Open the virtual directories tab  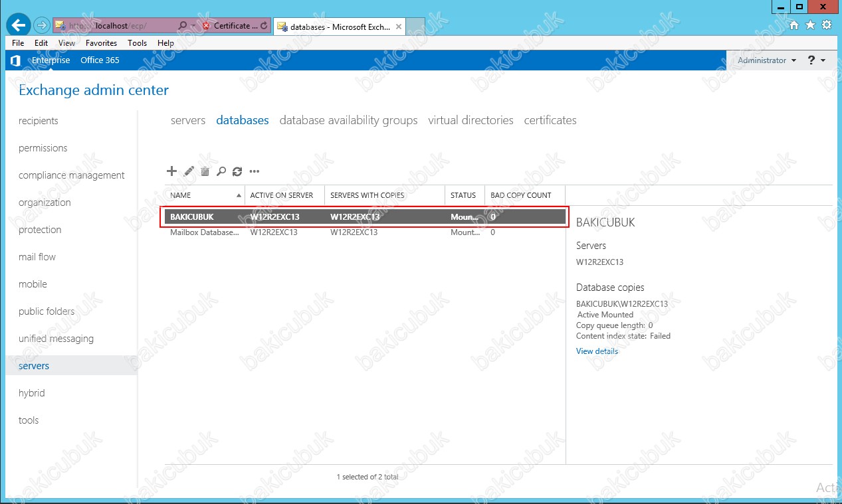(x=471, y=120)
